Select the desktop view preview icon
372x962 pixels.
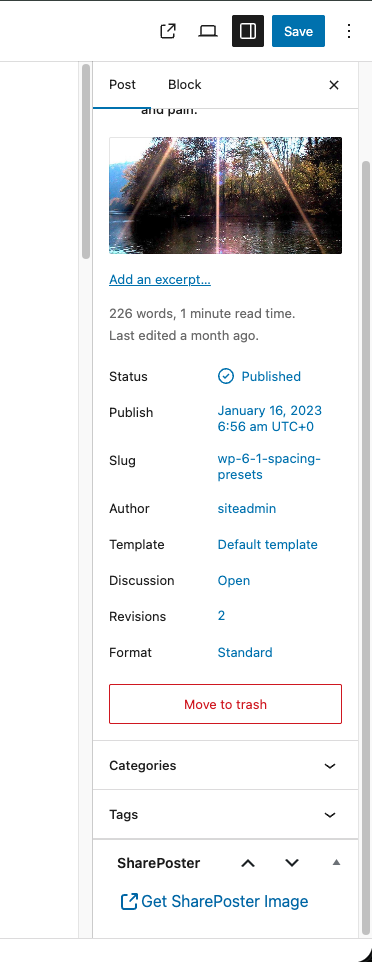tap(207, 31)
